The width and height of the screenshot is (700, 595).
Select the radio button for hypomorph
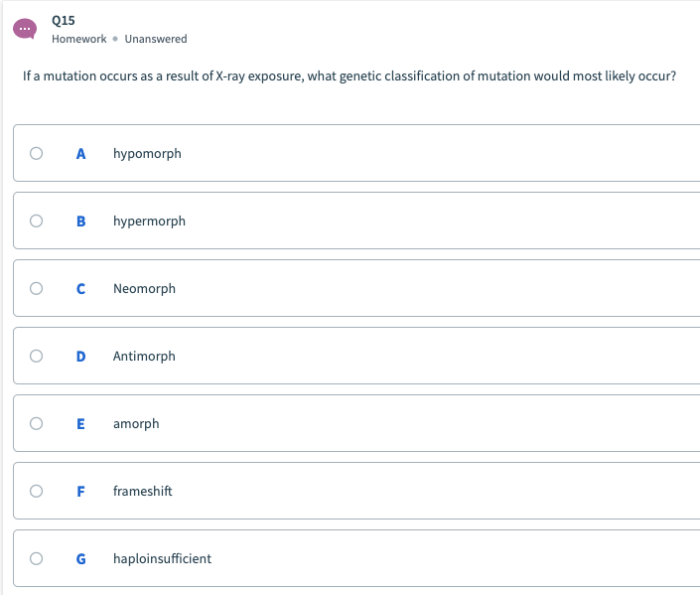(37, 154)
